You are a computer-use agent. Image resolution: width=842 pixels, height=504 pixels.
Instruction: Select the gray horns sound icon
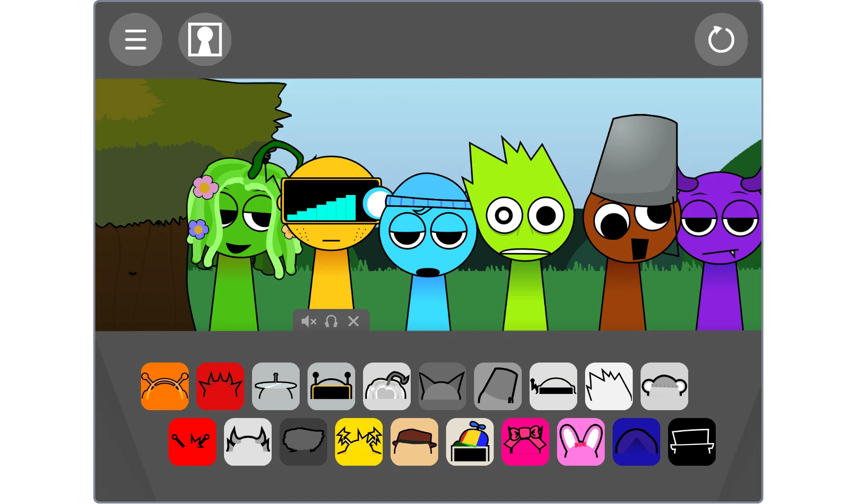[248, 442]
